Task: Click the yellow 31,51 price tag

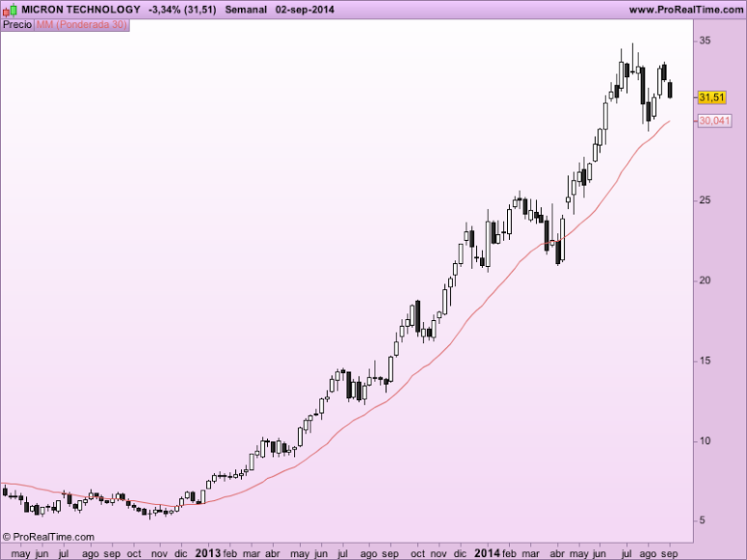Action: coord(712,97)
